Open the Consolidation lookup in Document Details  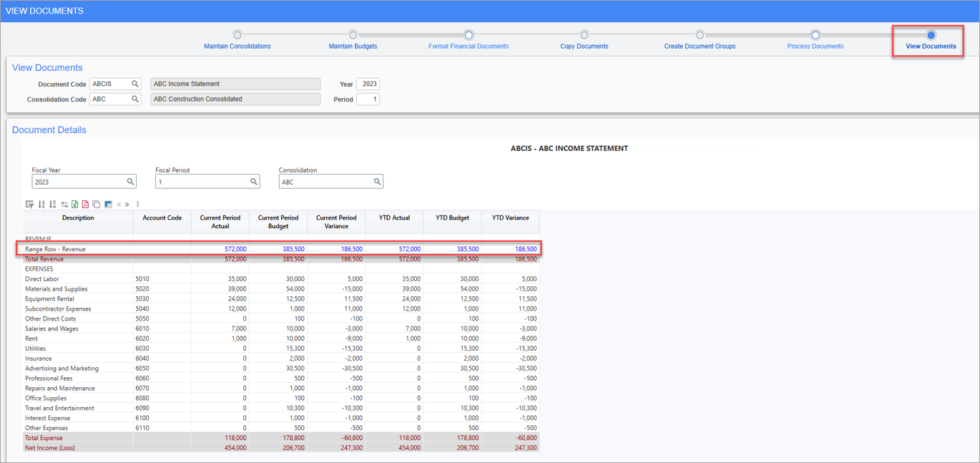pyautogui.click(x=378, y=181)
